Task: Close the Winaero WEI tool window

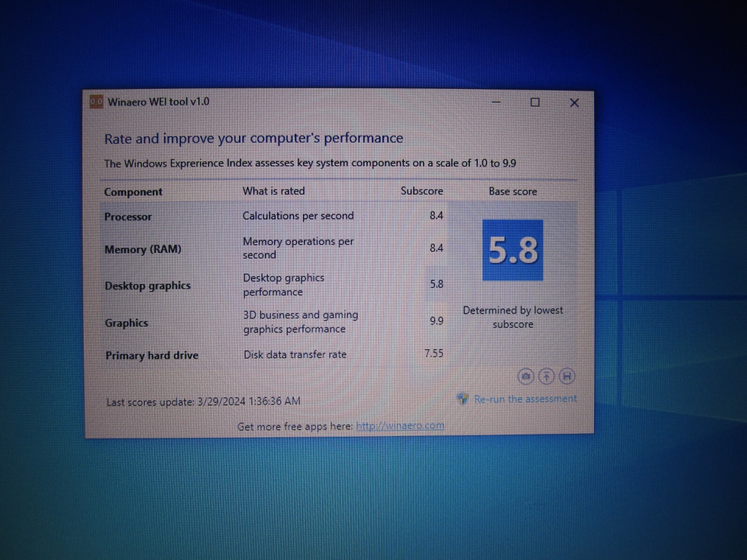Action: [574, 103]
